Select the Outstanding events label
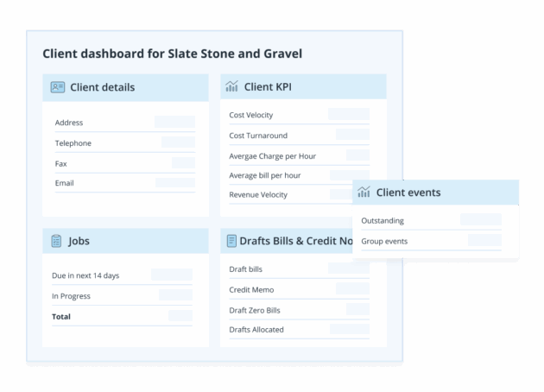 383,221
